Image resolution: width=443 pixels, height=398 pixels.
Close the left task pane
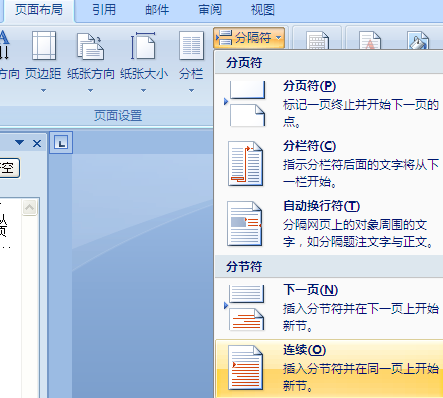click(x=37, y=144)
